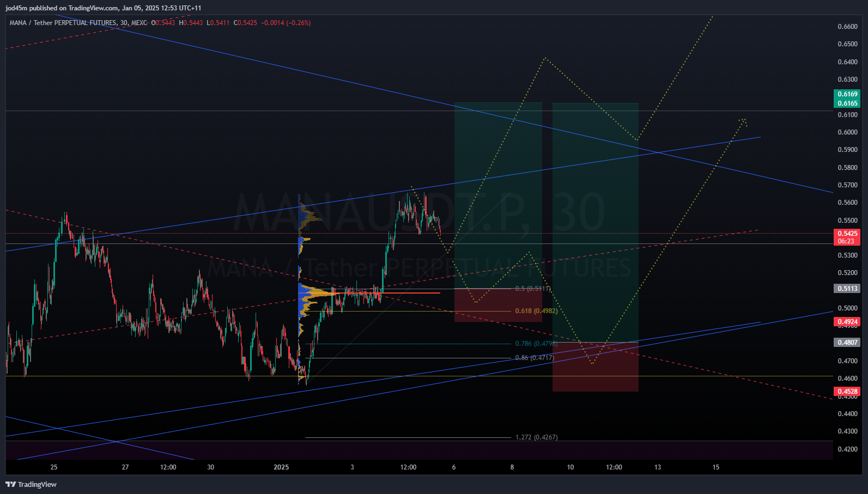The image size is (868, 494).
Task: Click the 12:00 time label between 27 and 30
Action: [168, 467]
